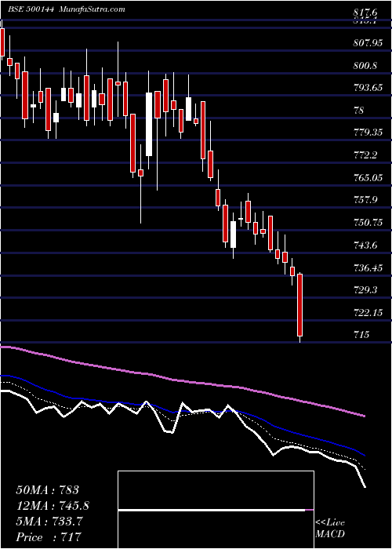The image size is (392, 549).
Task: Select the 779.35 price axis label
Action: [x=368, y=133]
